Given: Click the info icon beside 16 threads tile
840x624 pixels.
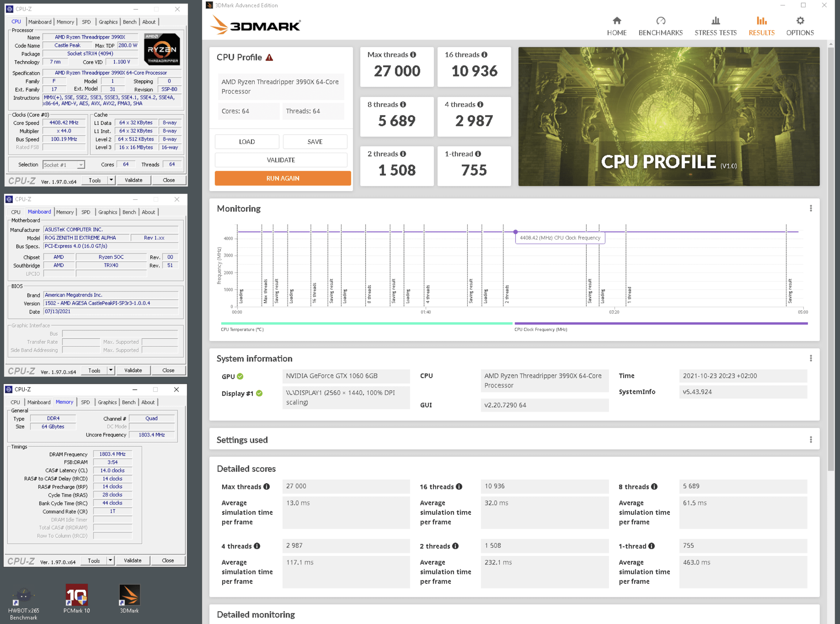Looking at the screenshot, I should point(484,55).
